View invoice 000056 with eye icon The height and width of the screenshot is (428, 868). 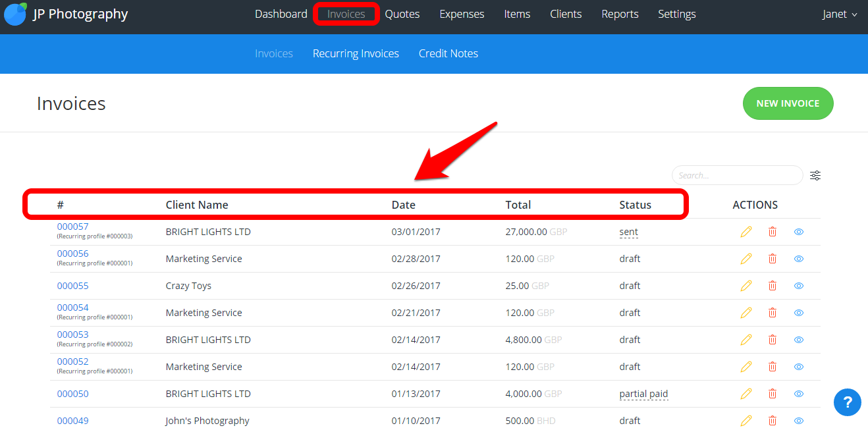(799, 259)
